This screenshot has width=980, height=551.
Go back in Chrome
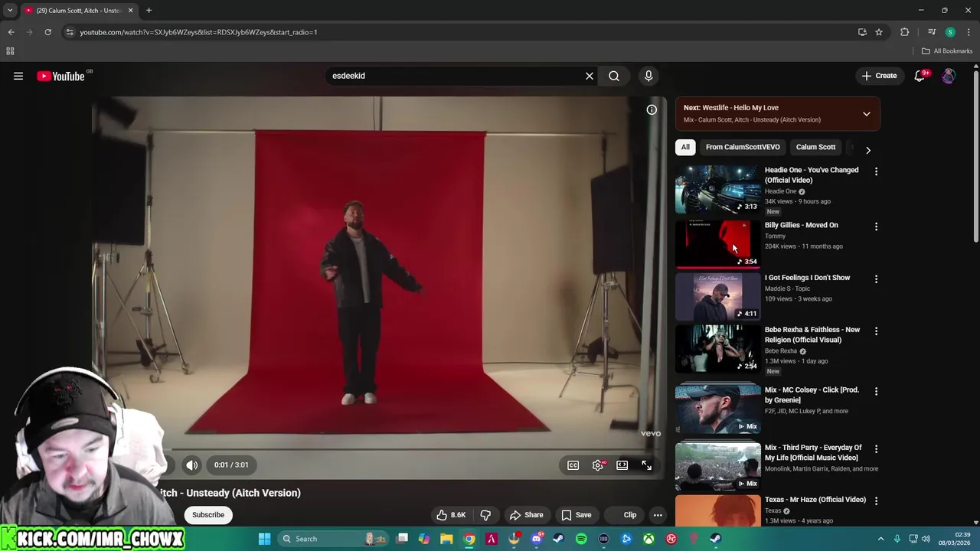11,32
